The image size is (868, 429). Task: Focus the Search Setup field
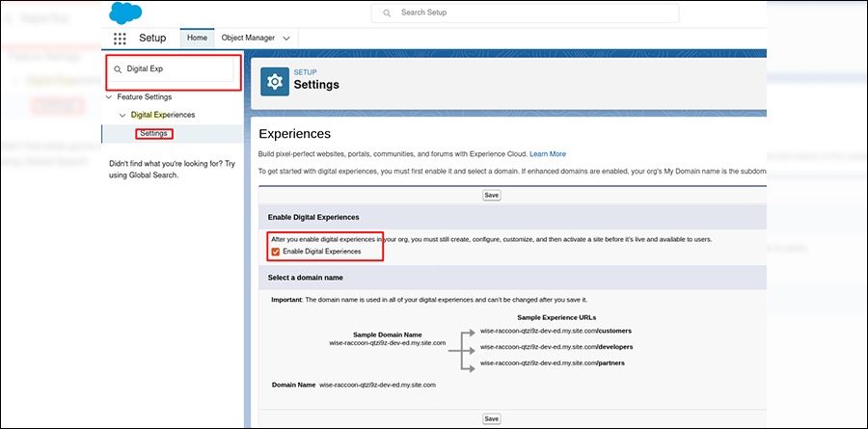point(525,13)
